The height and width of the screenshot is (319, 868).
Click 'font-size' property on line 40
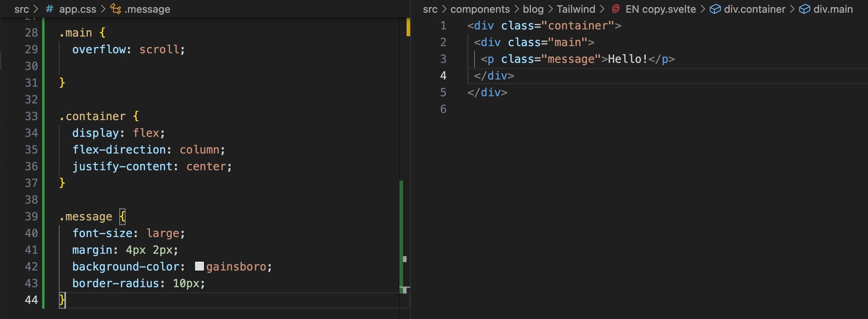click(102, 233)
